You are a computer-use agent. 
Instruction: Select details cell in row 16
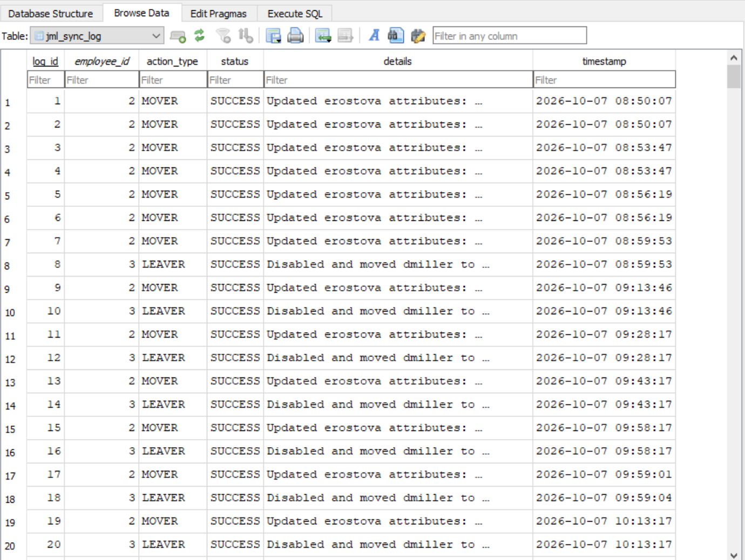tap(398, 451)
